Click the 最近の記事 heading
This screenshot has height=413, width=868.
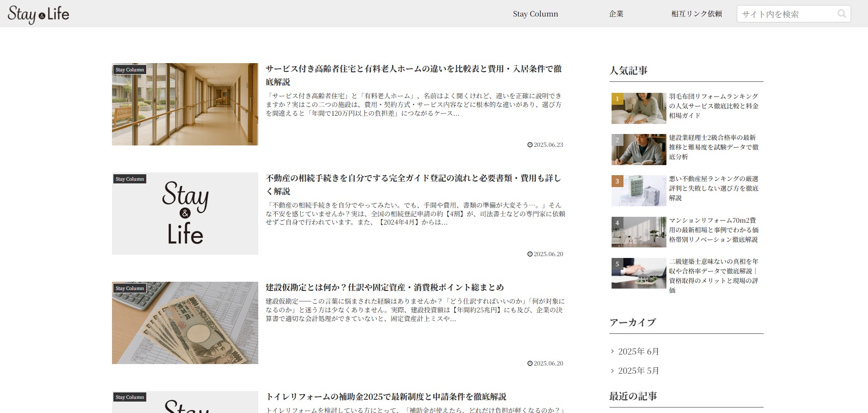[x=633, y=396]
